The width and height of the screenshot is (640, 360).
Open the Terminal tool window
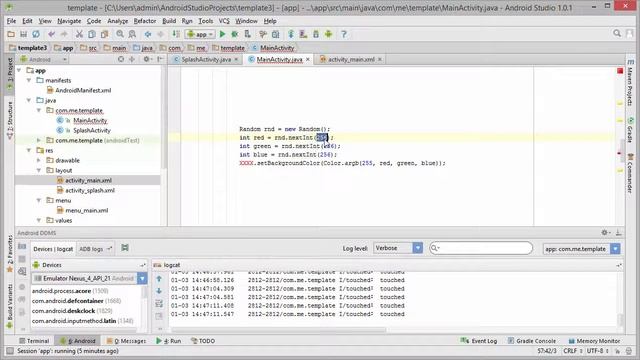coord(34,341)
